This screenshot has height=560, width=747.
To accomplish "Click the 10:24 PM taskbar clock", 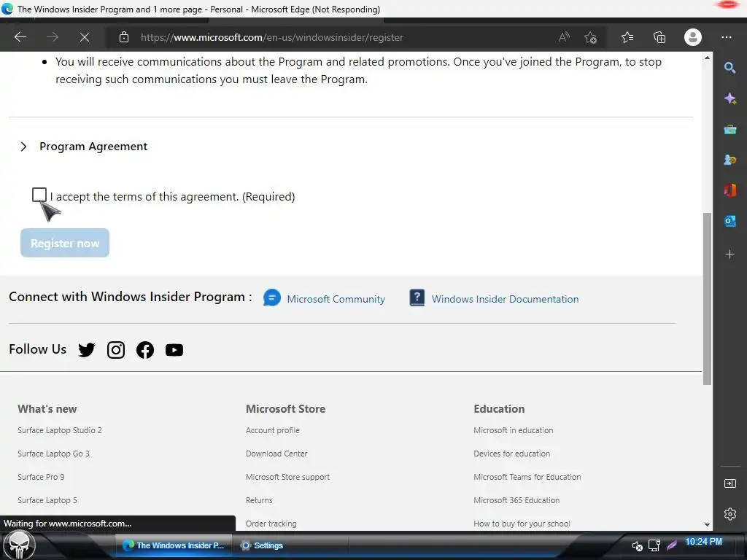I will (703, 542).
